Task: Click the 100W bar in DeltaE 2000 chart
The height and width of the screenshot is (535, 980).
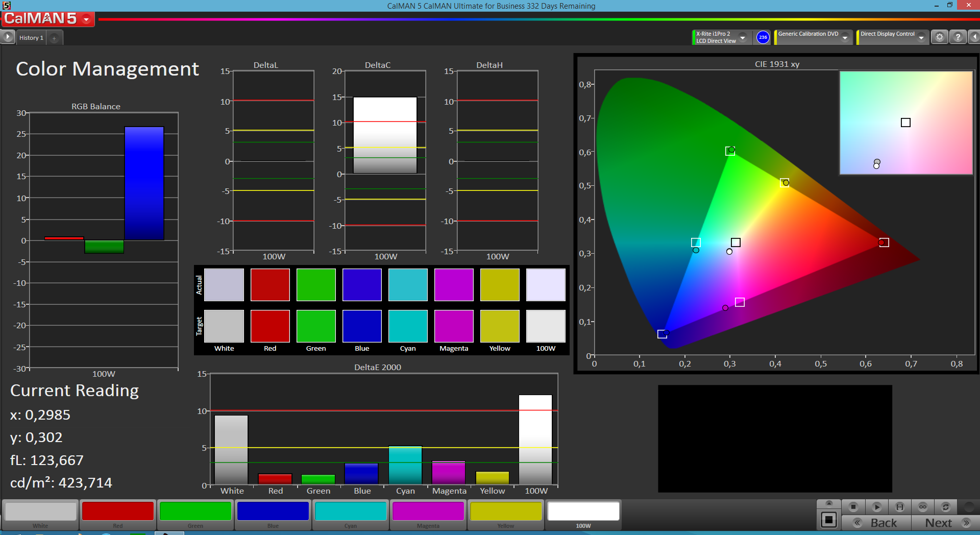Action: pos(535,440)
